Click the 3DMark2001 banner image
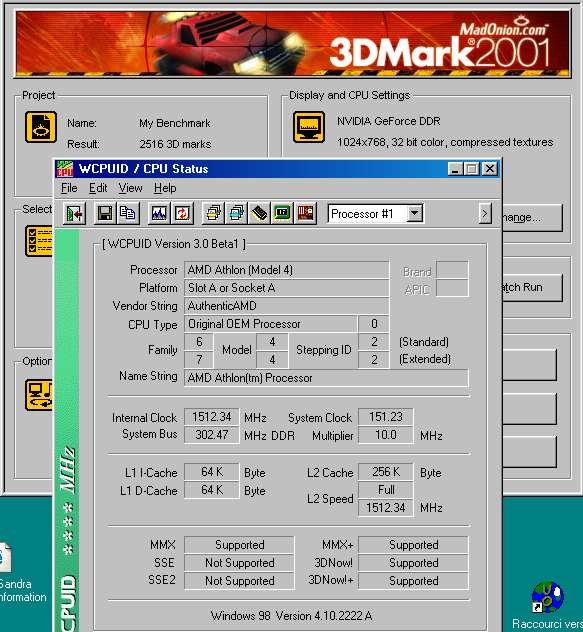Image resolution: width=583 pixels, height=632 pixels. click(x=292, y=43)
